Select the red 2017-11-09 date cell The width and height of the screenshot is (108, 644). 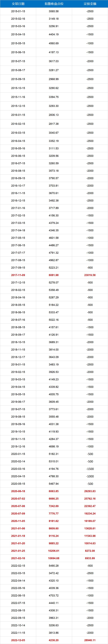coord(18,275)
